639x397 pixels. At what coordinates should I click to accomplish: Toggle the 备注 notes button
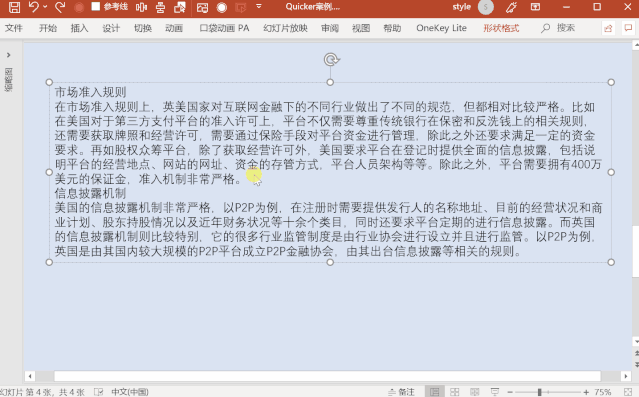401,392
